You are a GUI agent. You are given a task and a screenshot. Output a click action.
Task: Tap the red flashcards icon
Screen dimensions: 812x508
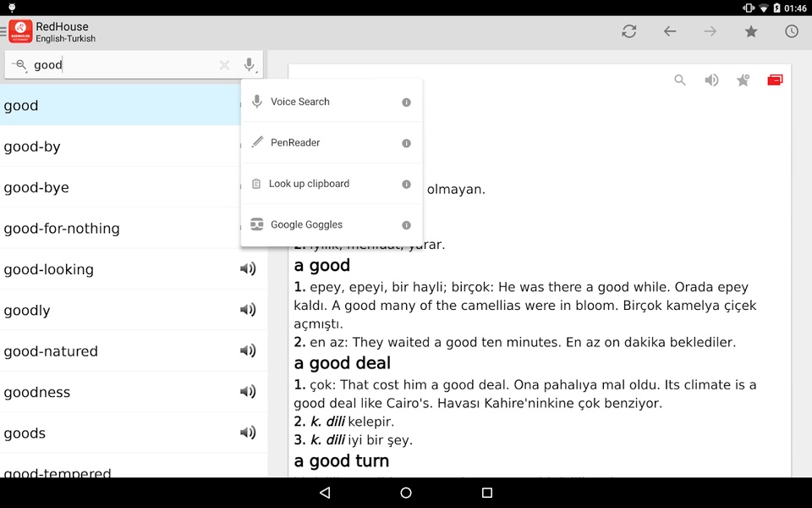point(775,80)
